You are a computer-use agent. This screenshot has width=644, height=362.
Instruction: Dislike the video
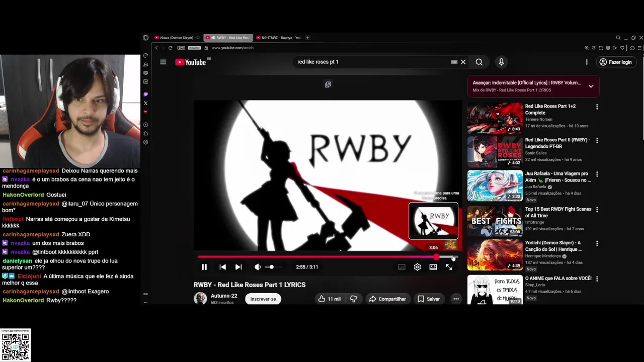point(354,299)
